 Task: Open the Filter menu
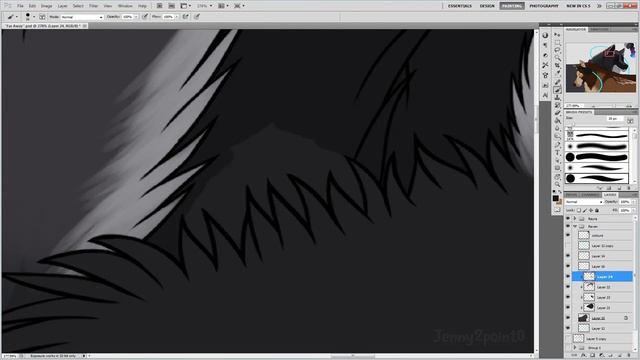tap(93, 6)
